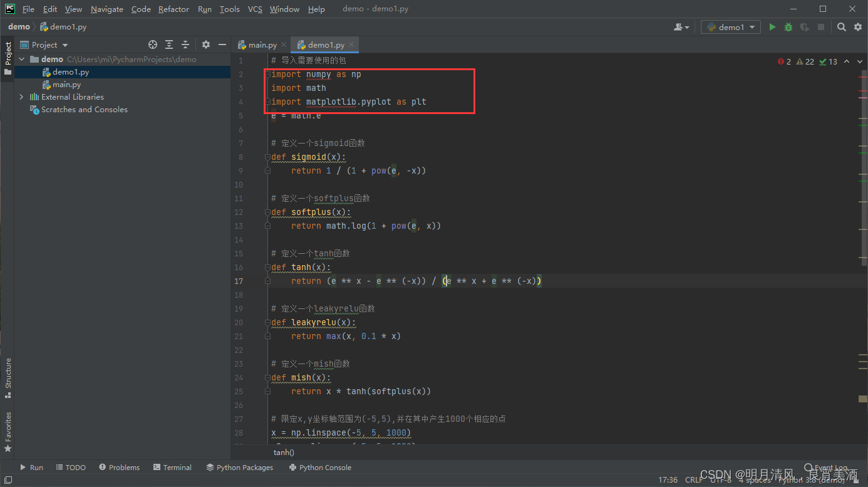Go to previous highlighted error arrow

[x=847, y=61]
